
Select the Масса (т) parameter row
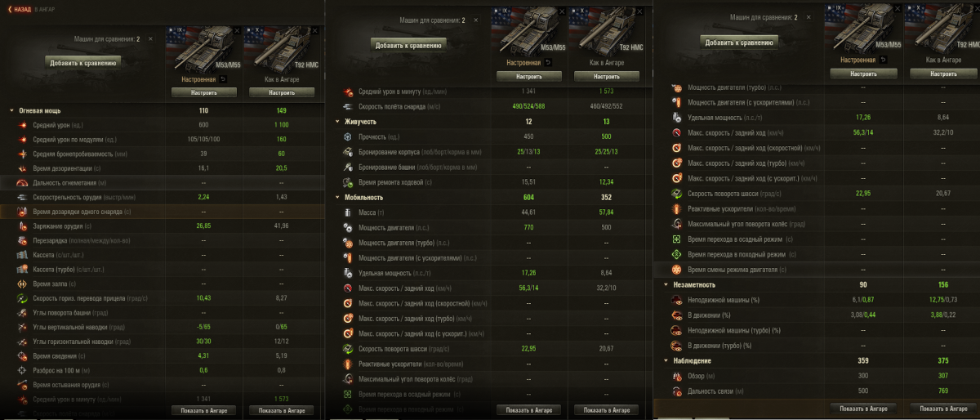click(490, 212)
